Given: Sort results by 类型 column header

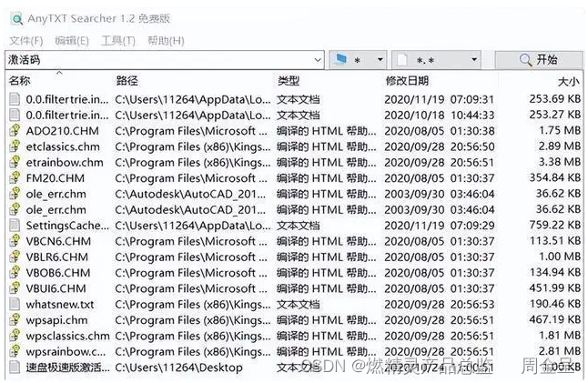Looking at the screenshot, I should (x=289, y=81).
